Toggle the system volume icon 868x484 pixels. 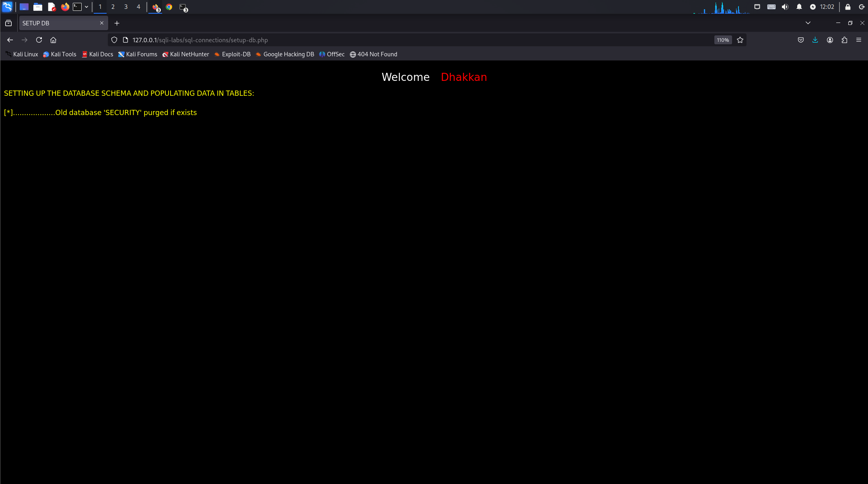coord(785,7)
